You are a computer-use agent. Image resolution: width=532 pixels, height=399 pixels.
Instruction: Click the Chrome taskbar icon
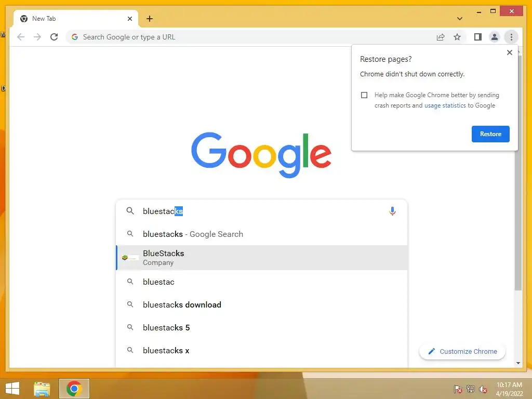pyautogui.click(x=74, y=389)
